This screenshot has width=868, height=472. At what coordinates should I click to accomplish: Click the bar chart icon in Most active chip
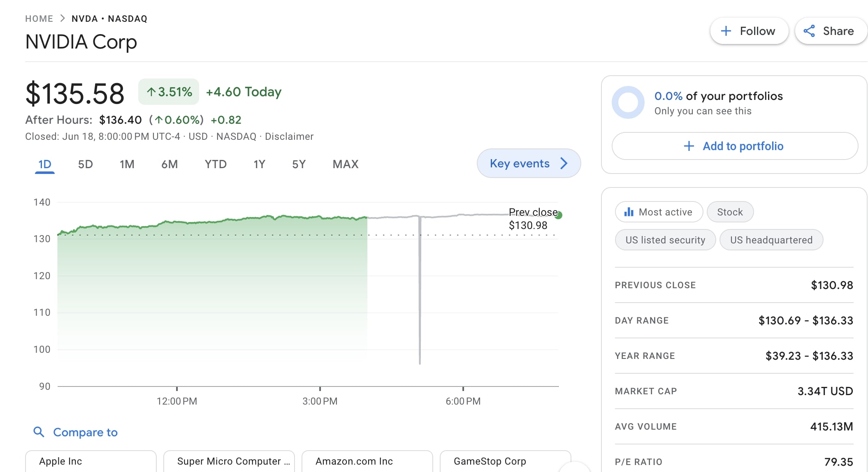point(629,212)
